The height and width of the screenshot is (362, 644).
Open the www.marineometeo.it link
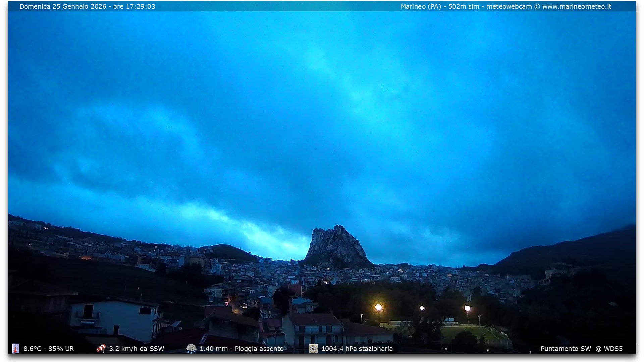tap(577, 6)
